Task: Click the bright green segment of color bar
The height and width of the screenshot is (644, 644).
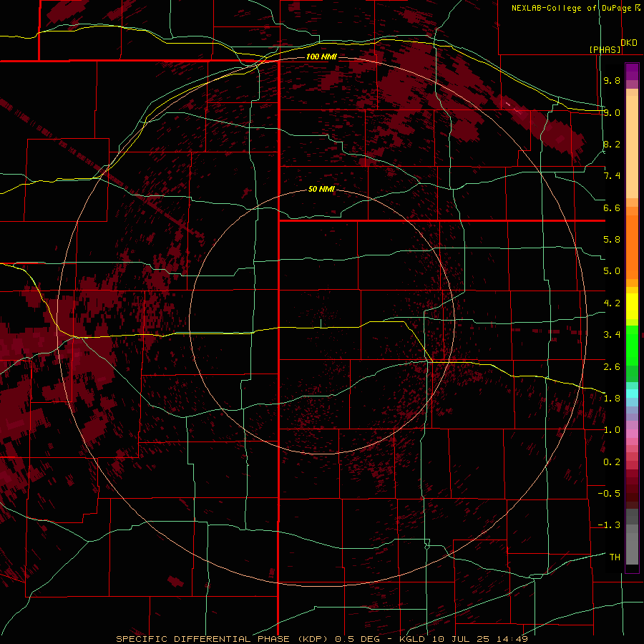Action: pyautogui.click(x=632, y=345)
